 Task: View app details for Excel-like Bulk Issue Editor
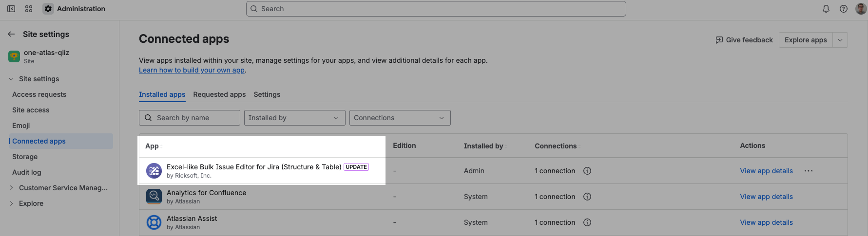coord(766,171)
